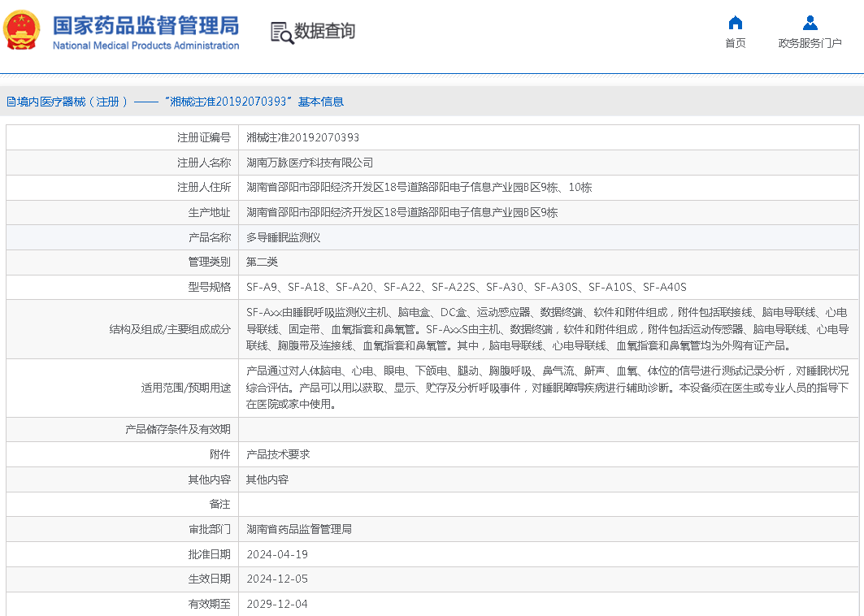Click the 注册人名称 row label

pyautogui.click(x=204, y=163)
